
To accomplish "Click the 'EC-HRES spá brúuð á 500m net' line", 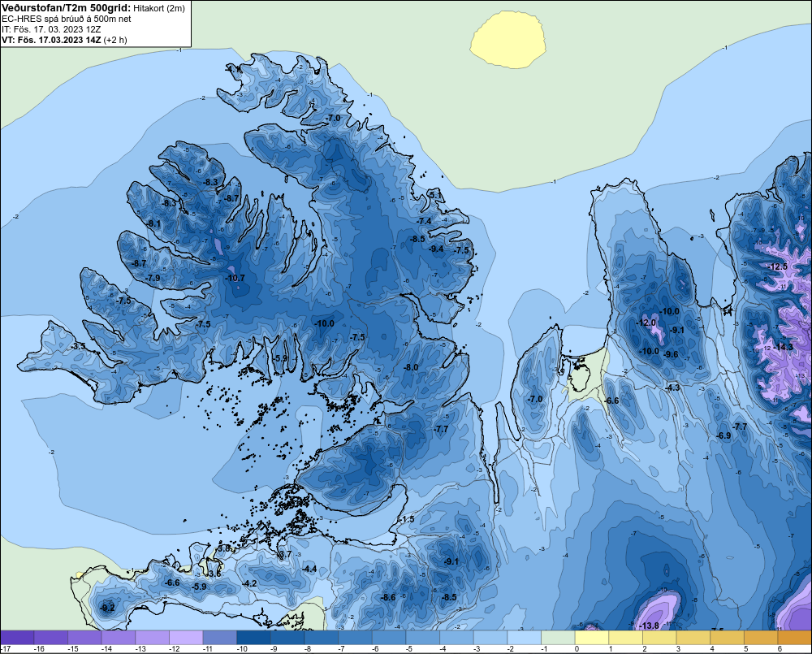I will click(67, 19).
